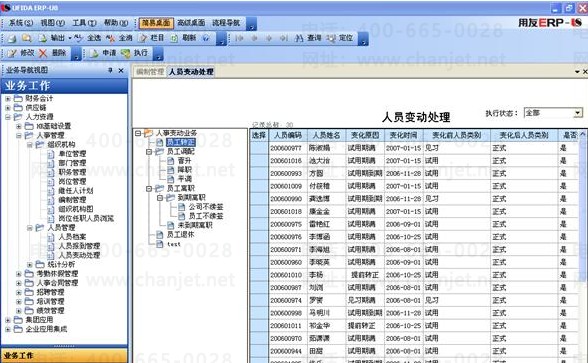Tick the select cell for employee 20060993

(x=259, y=173)
